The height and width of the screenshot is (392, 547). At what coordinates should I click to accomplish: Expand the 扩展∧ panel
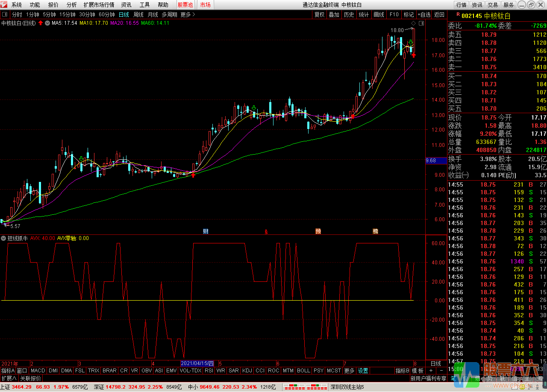(9, 378)
